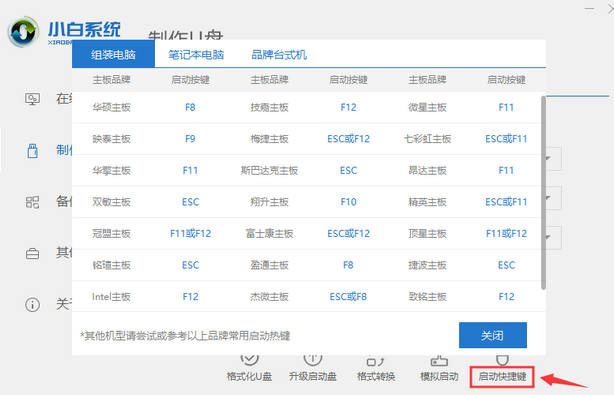Click the hotkey table vertical scrollbar

(543, 193)
